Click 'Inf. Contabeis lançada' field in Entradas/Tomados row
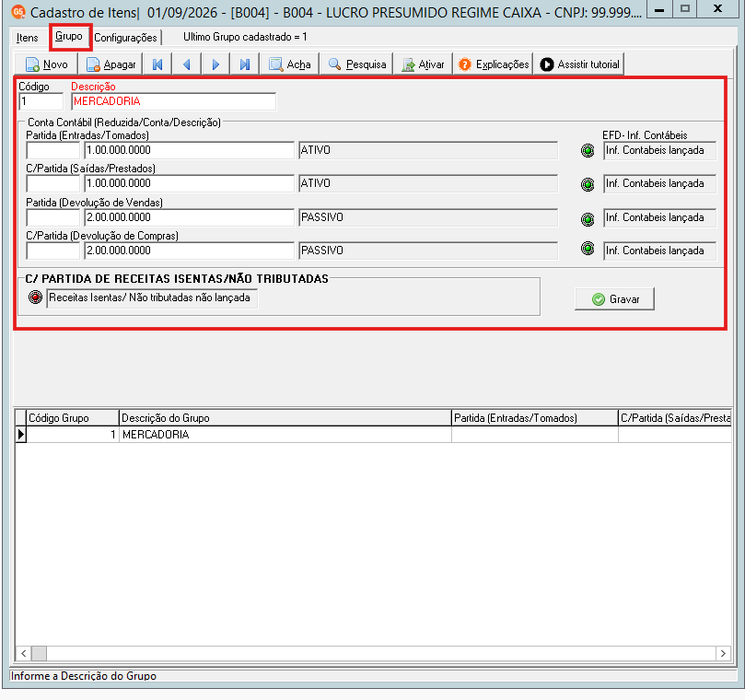The image size is (745, 700). (x=659, y=151)
